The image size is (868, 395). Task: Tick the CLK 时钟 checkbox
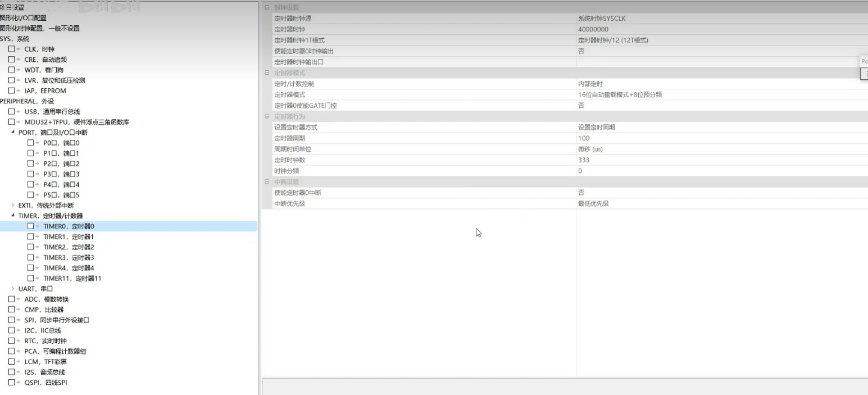(11, 49)
